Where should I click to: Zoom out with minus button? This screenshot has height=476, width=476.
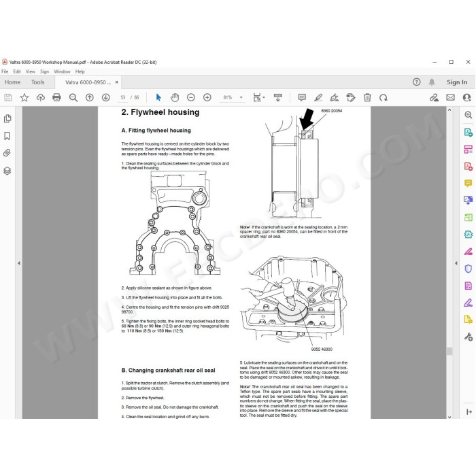pyautogui.click(x=191, y=97)
